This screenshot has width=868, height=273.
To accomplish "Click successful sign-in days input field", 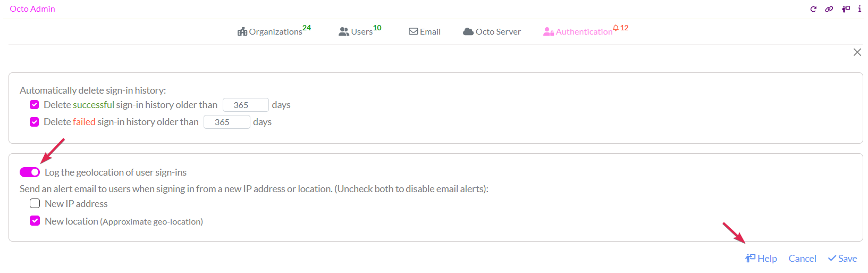I will (x=245, y=105).
